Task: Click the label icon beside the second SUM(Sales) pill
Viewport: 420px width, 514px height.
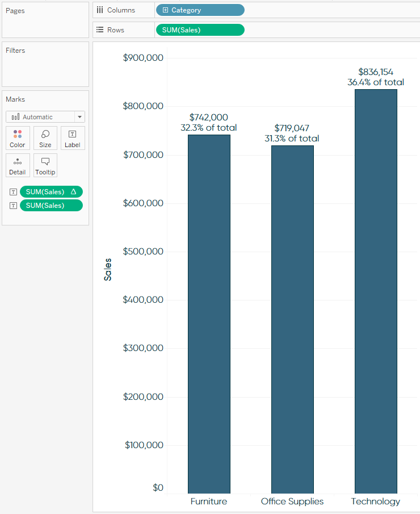Action: (13, 206)
